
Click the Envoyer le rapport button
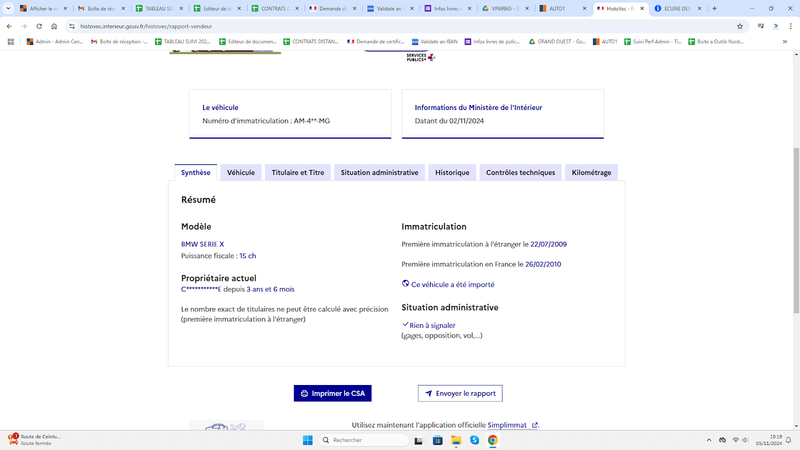[460, 393]
